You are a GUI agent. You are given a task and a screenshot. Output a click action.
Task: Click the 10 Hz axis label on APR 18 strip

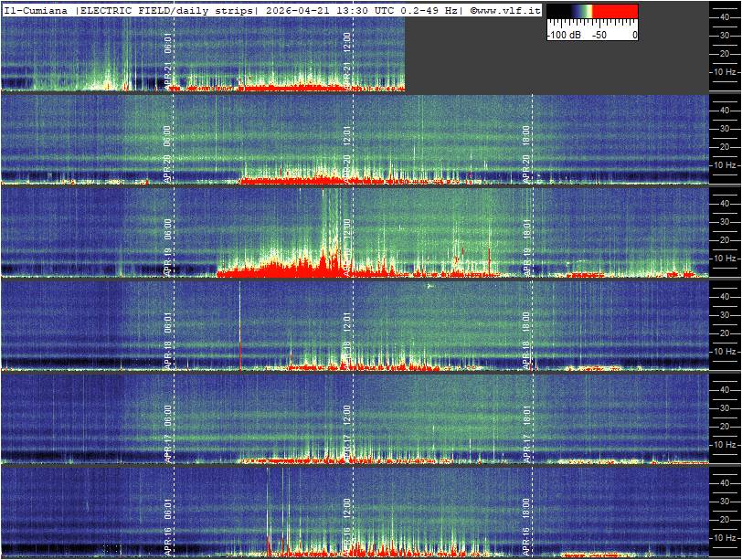(x=726, y=352)
